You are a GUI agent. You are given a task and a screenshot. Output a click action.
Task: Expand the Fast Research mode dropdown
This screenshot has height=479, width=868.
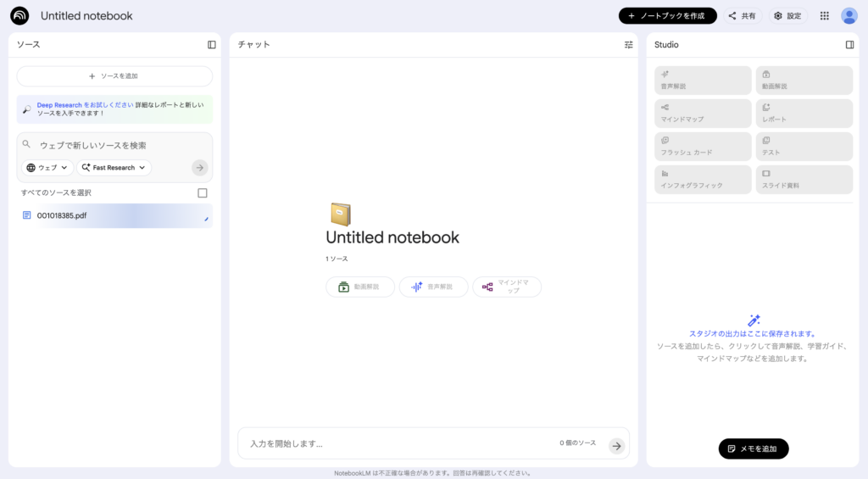click(114, 168)
